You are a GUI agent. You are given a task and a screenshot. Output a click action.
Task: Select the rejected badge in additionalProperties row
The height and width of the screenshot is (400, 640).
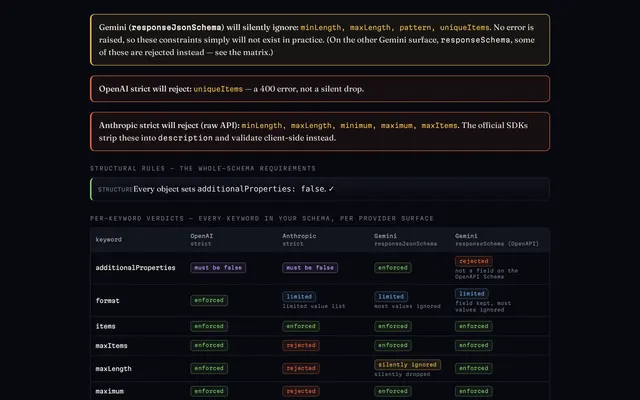pos(473,261)
